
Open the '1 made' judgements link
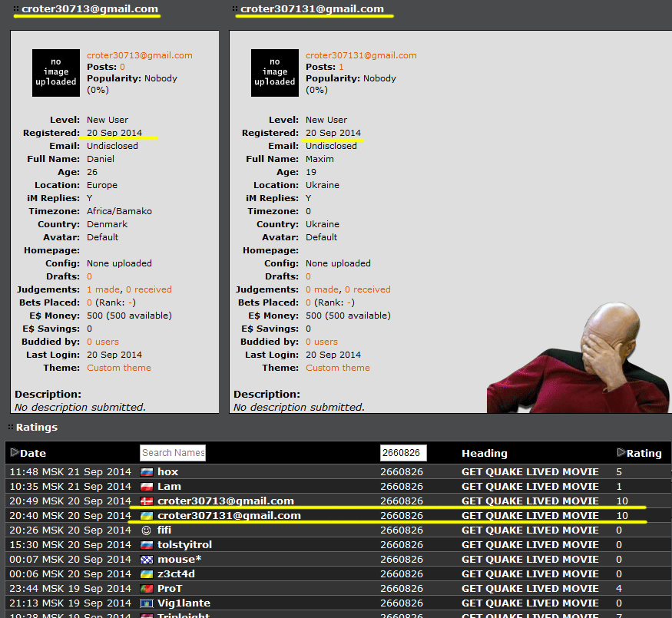pos(104,289)
